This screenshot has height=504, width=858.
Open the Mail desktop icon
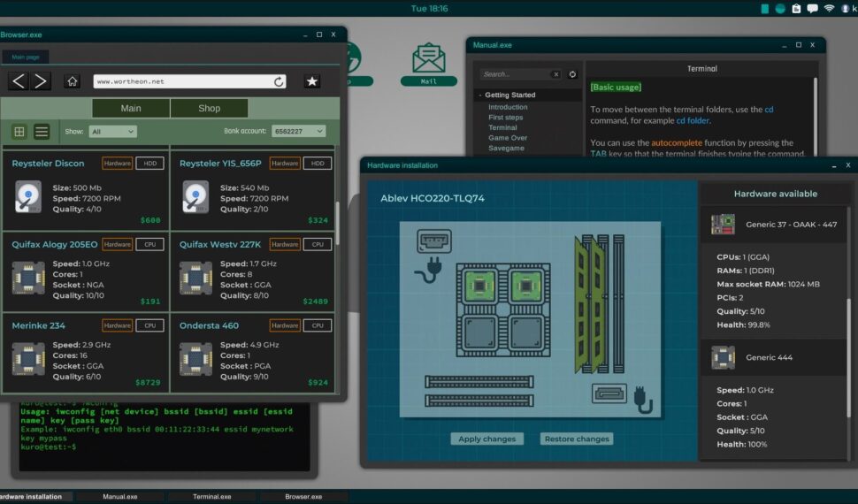coord(429,64)
